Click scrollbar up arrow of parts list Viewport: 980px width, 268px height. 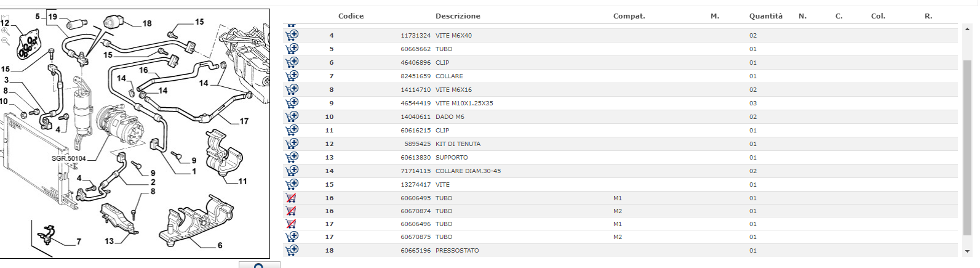coord(967,29)
